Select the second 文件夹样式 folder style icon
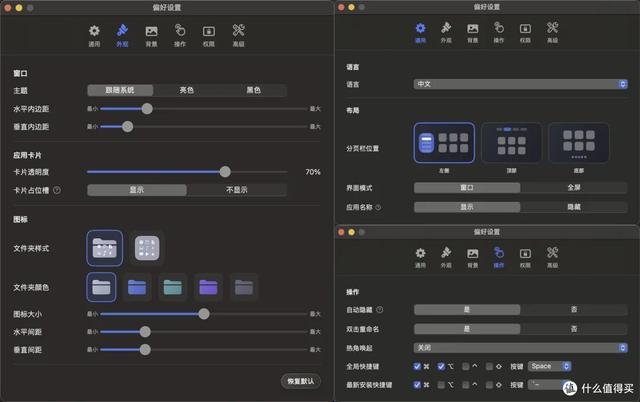 pos(147,246)
